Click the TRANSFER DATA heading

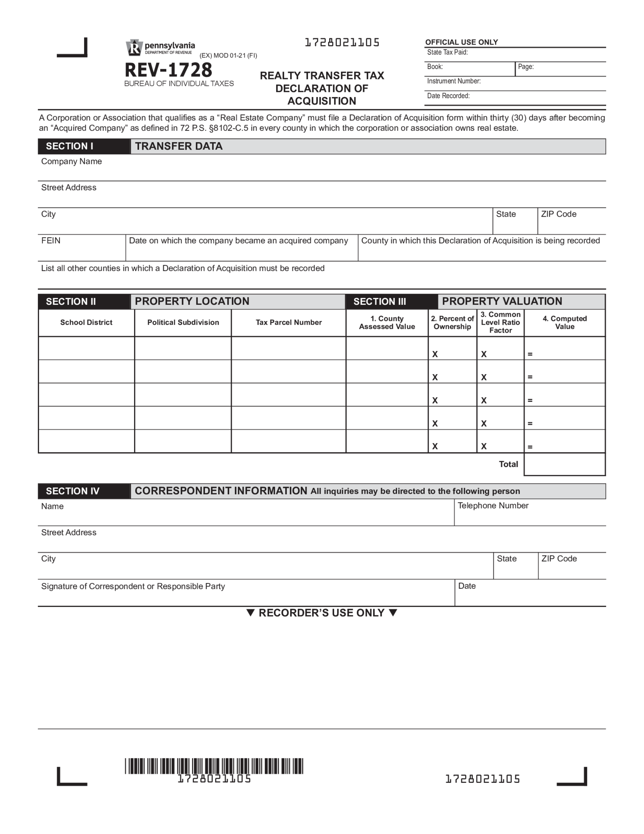[179, 146]
